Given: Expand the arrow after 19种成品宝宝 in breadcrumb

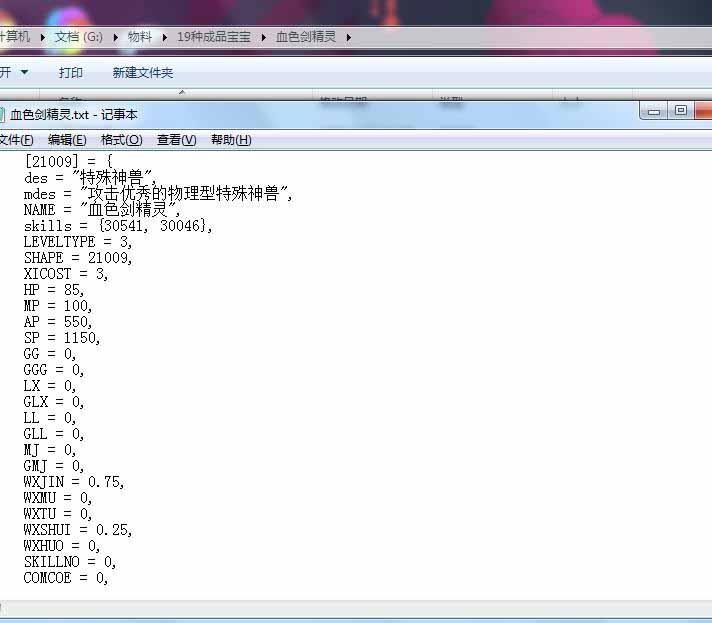Looking at the screenshot, I should [x=263, y=36].
